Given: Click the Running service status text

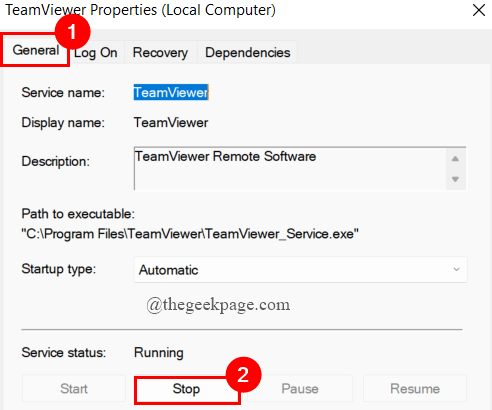Looking at the screenshot, I should tap(159, 353).
